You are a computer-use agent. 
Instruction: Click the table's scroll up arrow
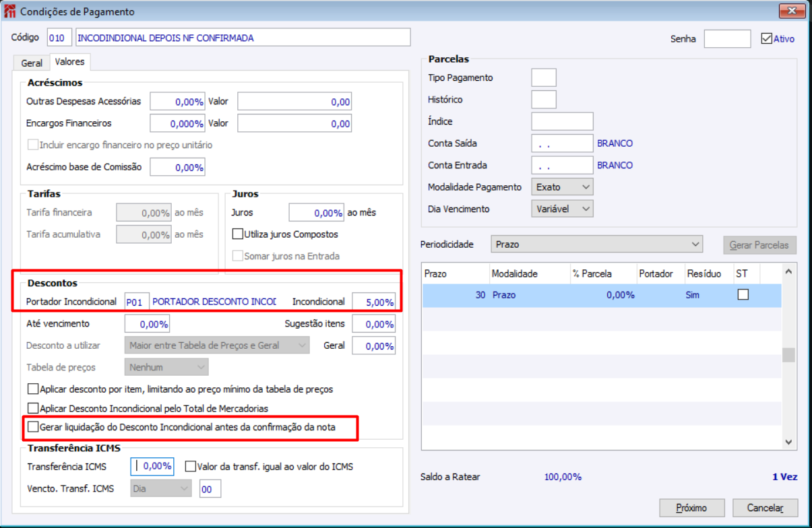tap(789, 271)
